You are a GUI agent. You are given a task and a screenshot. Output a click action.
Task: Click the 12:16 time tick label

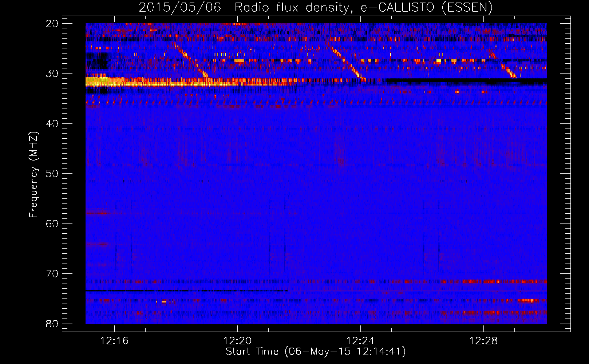coord(115,341)
